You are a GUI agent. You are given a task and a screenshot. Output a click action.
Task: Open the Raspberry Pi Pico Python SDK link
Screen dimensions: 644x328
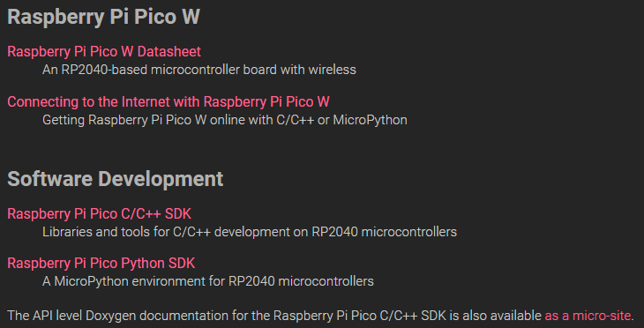click(x=101, y=264)
